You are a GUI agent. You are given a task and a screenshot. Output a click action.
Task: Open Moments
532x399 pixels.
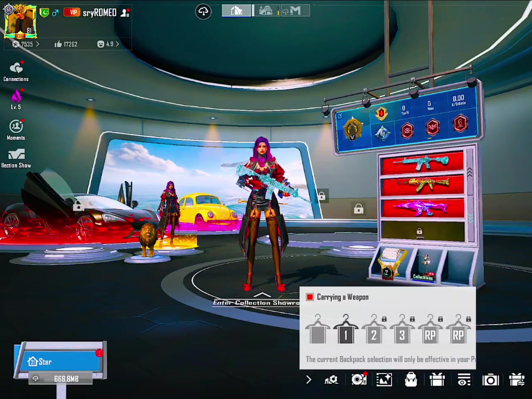16,130
